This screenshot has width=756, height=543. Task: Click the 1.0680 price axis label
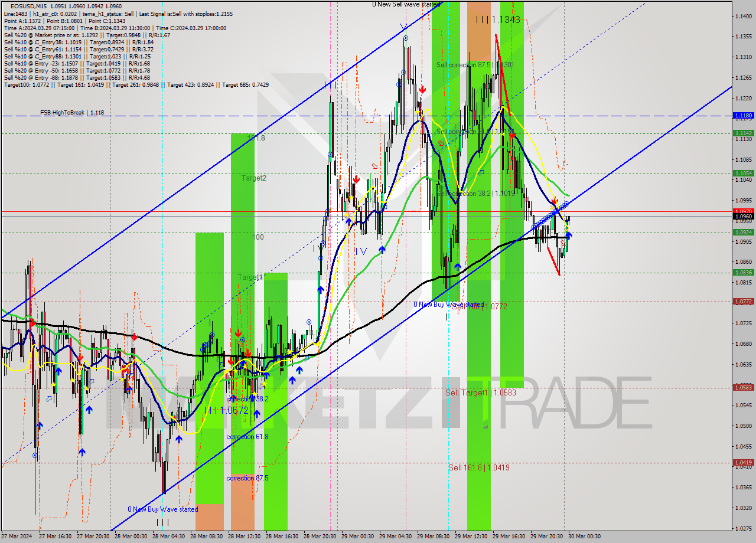click(743, 344)
